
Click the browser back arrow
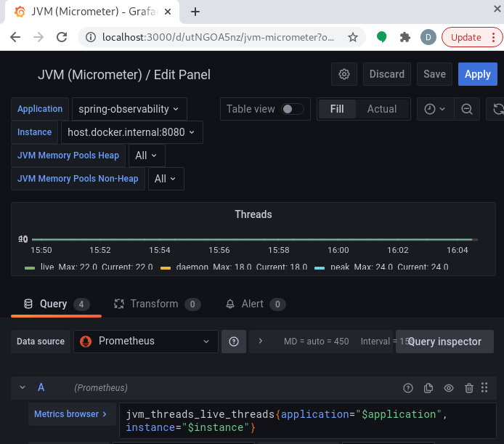click(15, 37)
